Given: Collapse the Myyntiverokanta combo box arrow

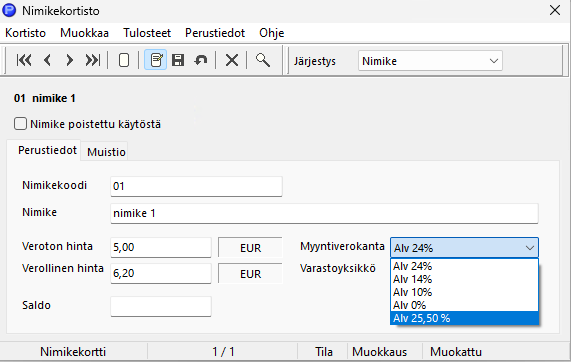Looking at the screenshot, I should coord(529,248).
